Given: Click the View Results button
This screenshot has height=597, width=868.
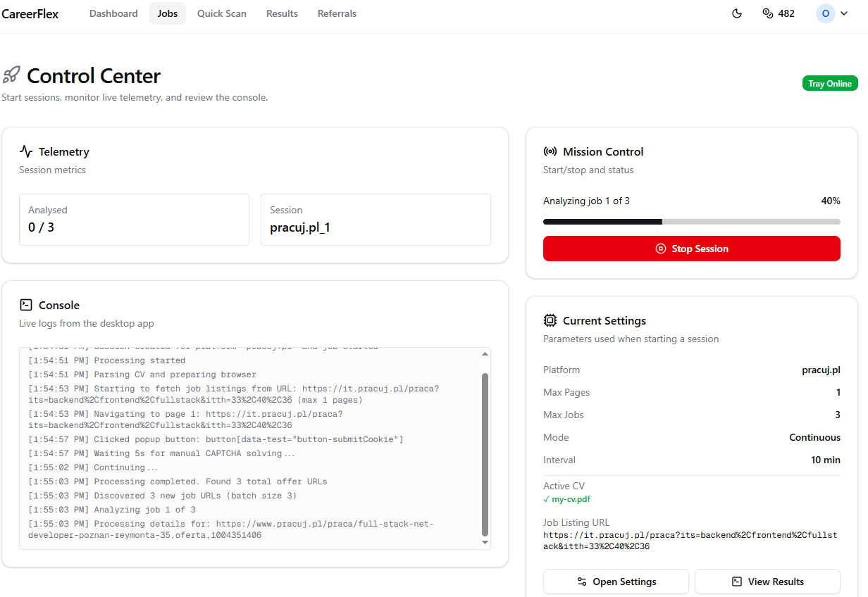Looking at the screenshot, I should [767, 581].
